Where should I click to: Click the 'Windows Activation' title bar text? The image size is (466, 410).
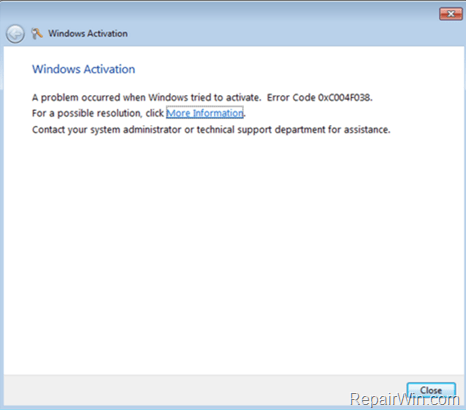(x=88, y=34)
